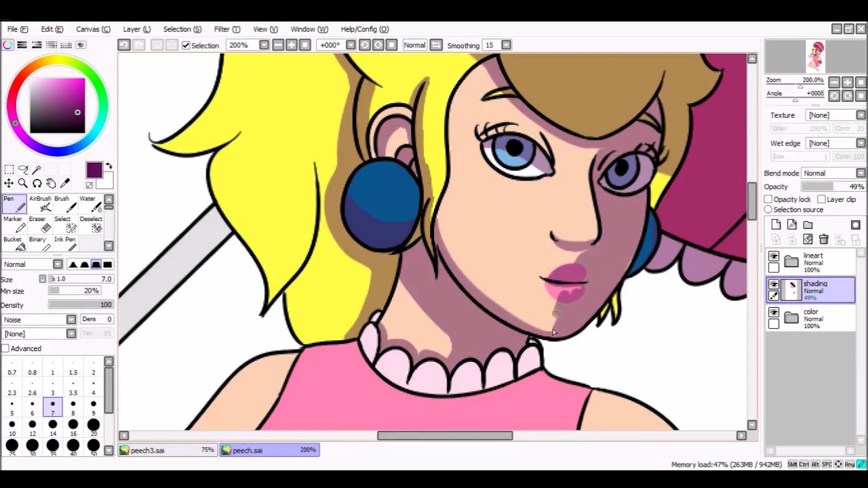This screenshot has width=868, height=488.
Task: Select the Brush tool
Action: click(x=65, y=204)
